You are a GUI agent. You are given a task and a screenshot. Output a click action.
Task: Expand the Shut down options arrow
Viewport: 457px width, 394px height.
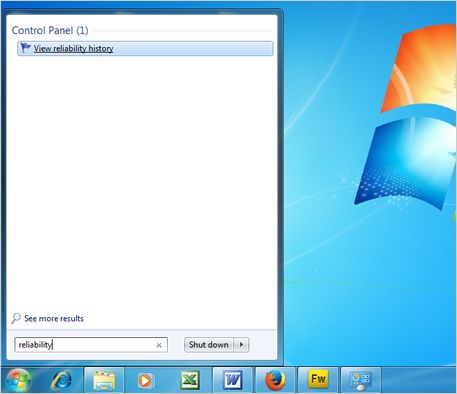tap(241, 345)
